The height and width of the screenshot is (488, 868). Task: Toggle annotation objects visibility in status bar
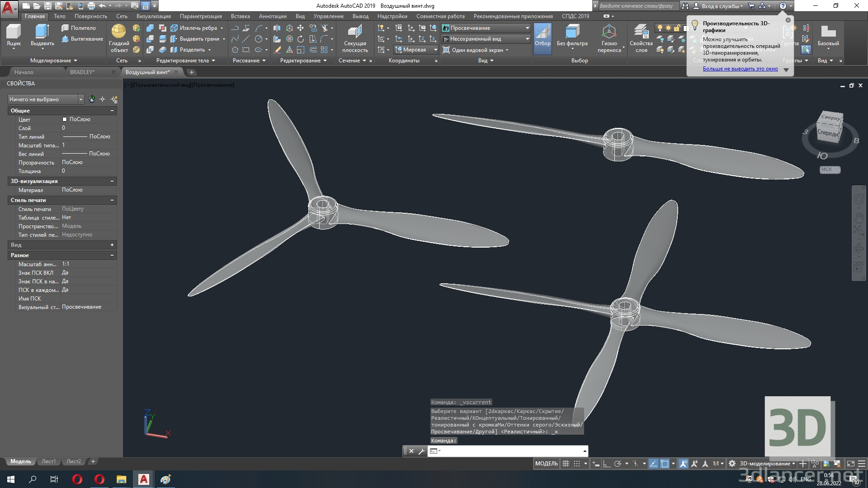[683, 464]
